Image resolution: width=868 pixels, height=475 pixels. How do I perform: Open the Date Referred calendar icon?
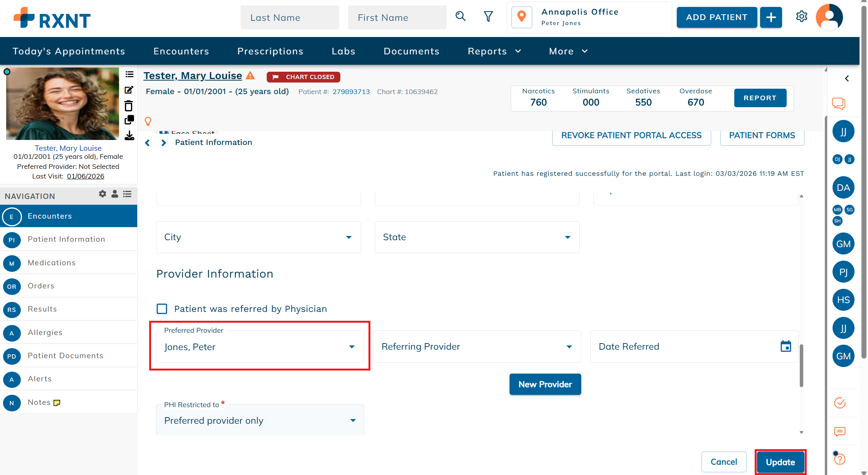click(x=786, y=346)
